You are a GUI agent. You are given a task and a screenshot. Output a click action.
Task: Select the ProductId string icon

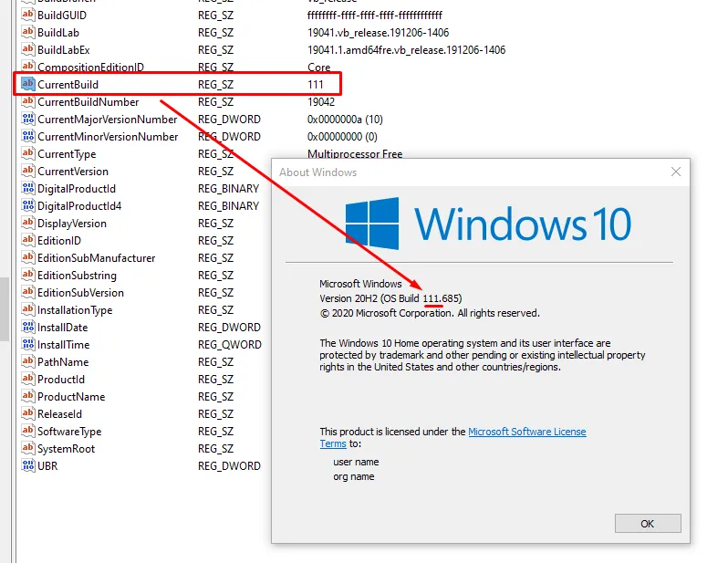click(x=28, y=379)
